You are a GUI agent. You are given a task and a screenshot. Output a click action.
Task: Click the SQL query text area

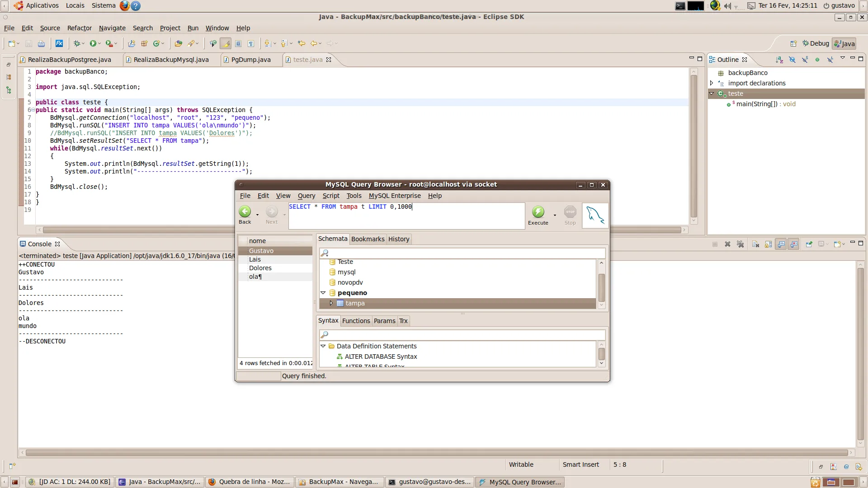[x=406, y=216]
